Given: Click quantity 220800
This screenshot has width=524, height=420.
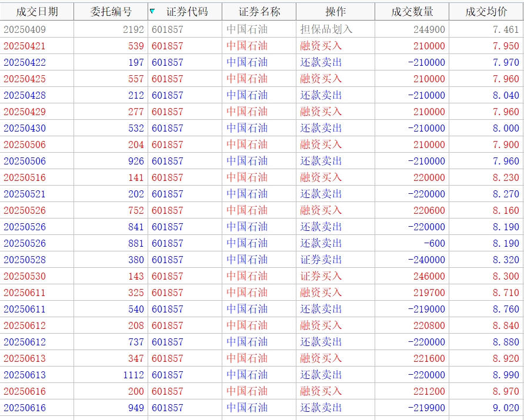Looking at the screenshot, I should tap(429, 325).
